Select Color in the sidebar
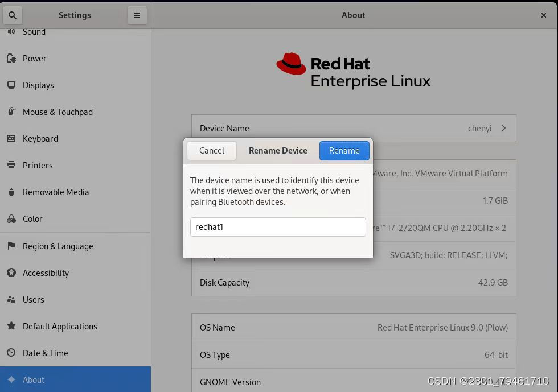The height and width of the screenshot is (392, 558). (x=75, y=219)
